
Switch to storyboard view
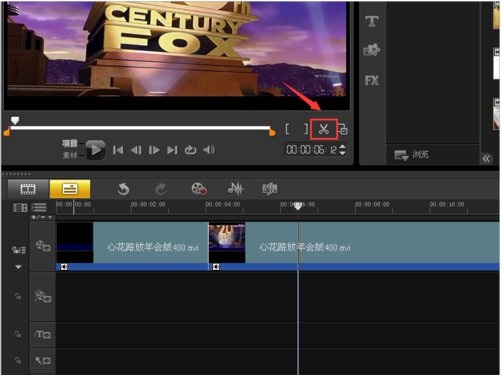point(28,189)
